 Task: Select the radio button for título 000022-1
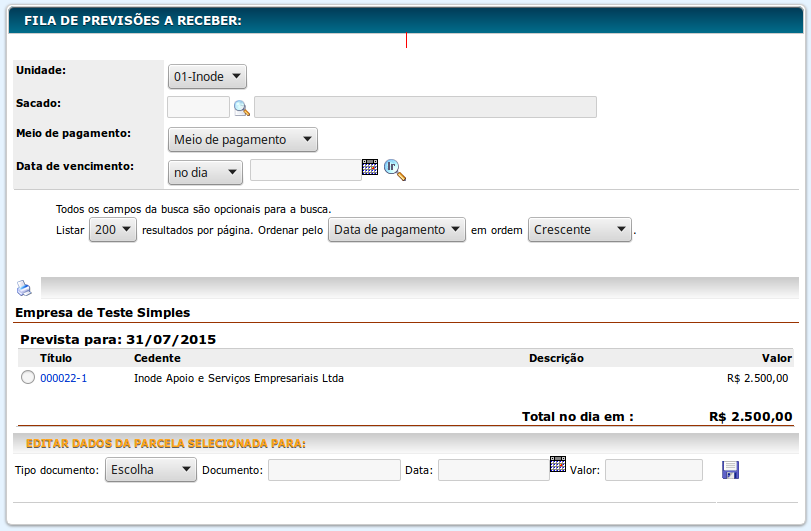[27, 378]
